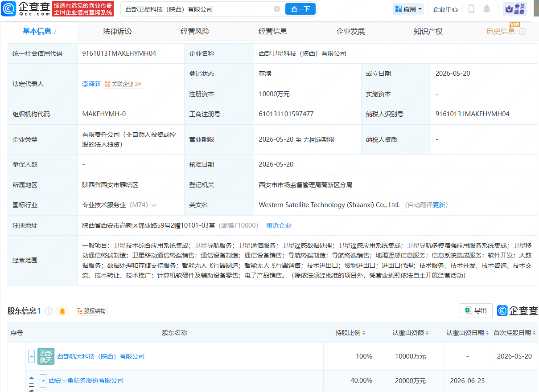
Task: Click the 查一下 search button
Action: 300,9
